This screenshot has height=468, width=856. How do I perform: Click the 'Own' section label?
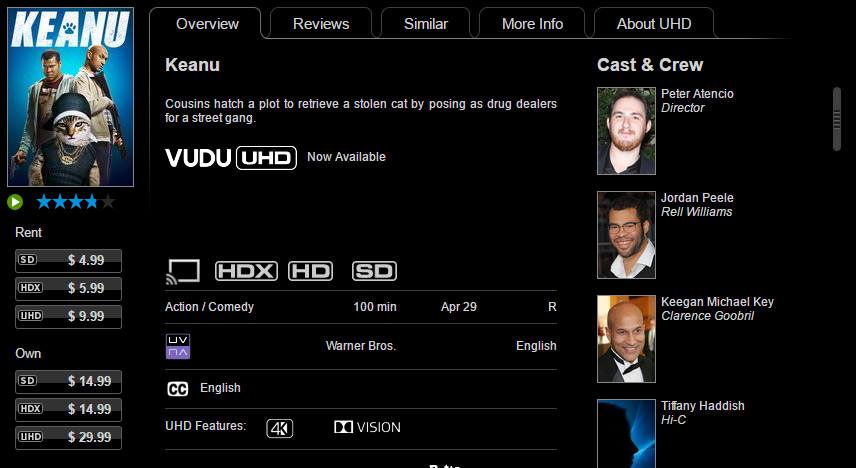point(28,354)
